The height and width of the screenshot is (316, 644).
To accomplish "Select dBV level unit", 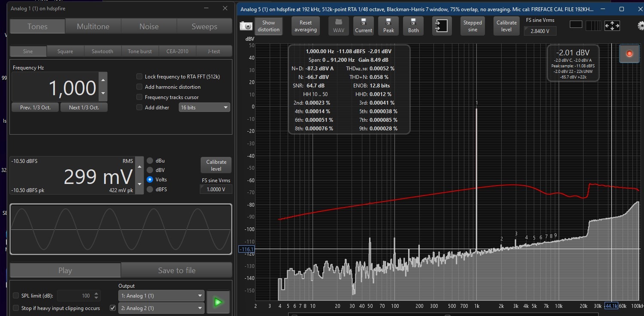I will 150,170.
